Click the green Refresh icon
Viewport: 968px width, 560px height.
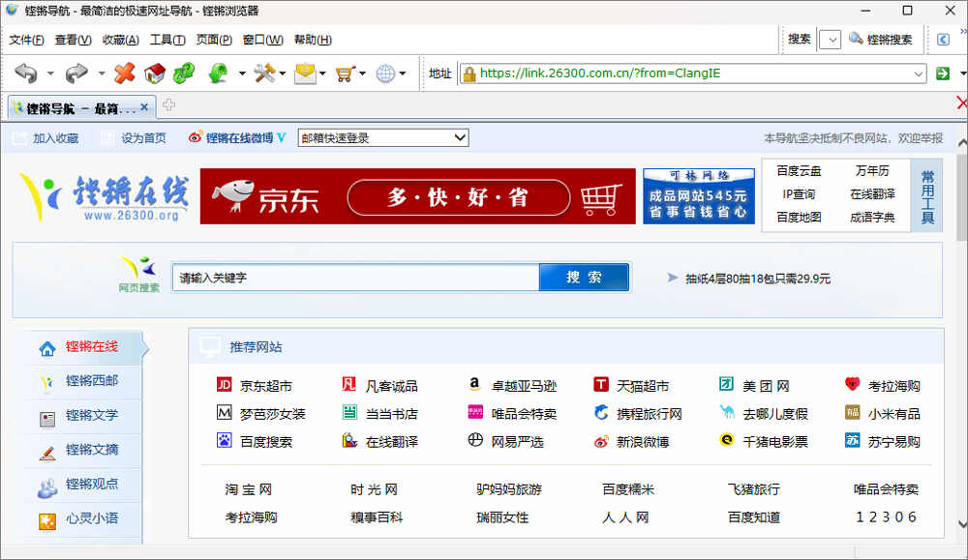184,74
